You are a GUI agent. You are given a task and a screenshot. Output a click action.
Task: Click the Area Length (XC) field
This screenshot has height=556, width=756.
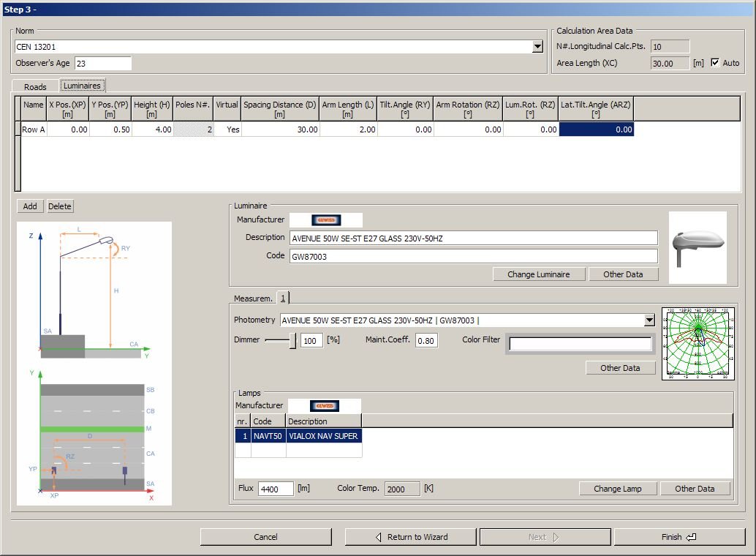(670, 63)
